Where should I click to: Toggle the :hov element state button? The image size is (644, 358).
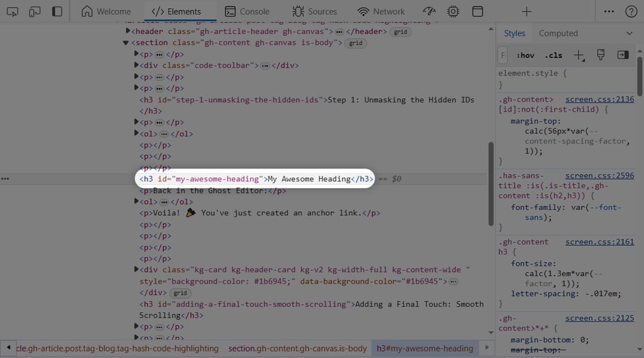pyautogui.click(x=525, y=55)
